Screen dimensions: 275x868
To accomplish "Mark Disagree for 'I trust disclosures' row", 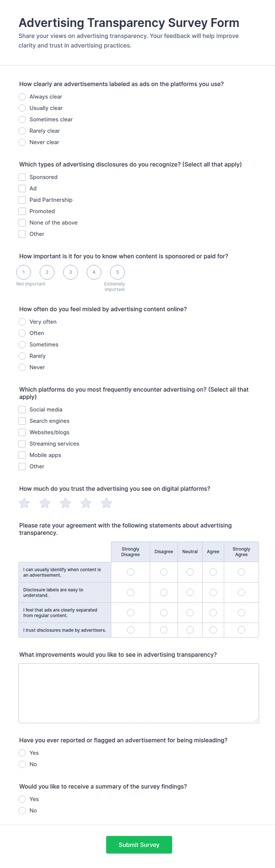I will tap(164, 630).
